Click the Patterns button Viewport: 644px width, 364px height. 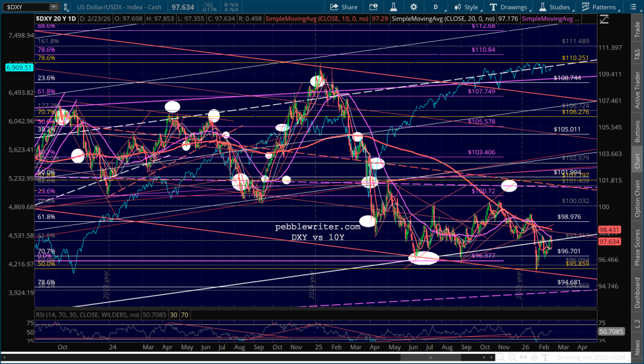coord(599,7)
